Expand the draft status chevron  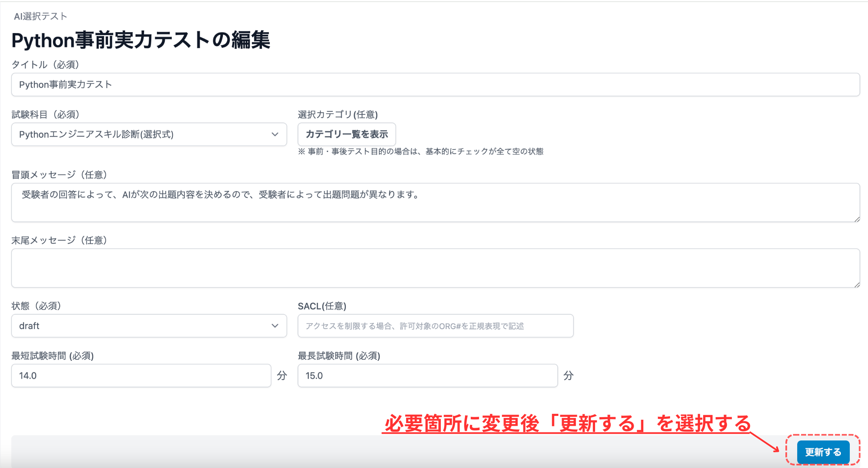(275, 326)
